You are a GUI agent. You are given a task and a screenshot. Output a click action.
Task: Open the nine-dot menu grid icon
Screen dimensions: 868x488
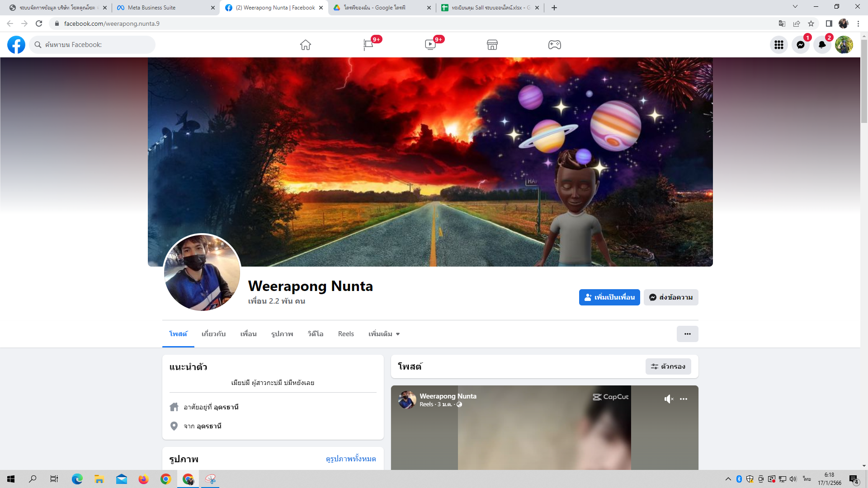(779, 45)
